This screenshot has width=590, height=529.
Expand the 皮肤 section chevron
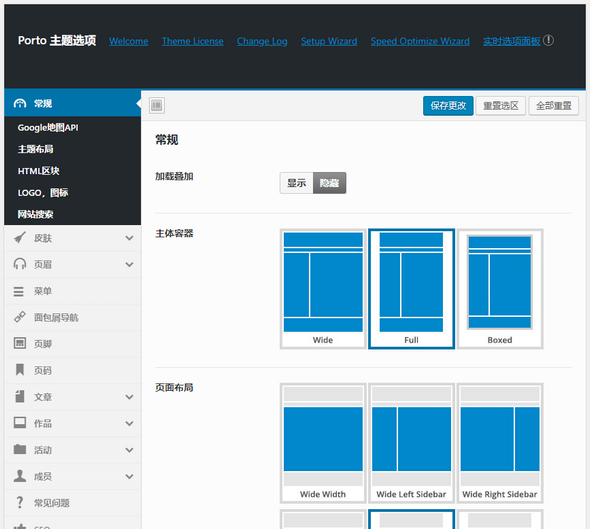pos(129,238)
